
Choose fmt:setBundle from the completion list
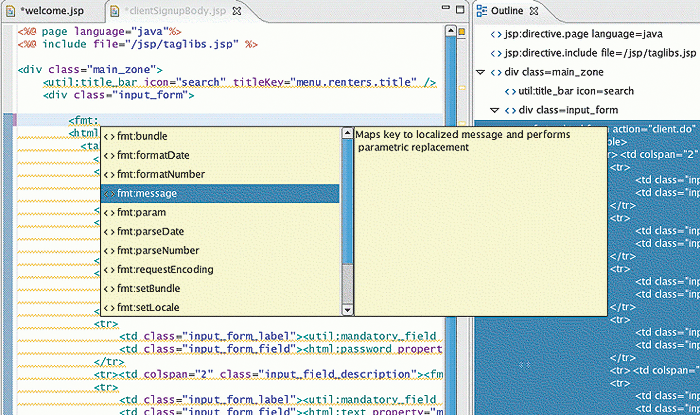(x=221, y=289)
